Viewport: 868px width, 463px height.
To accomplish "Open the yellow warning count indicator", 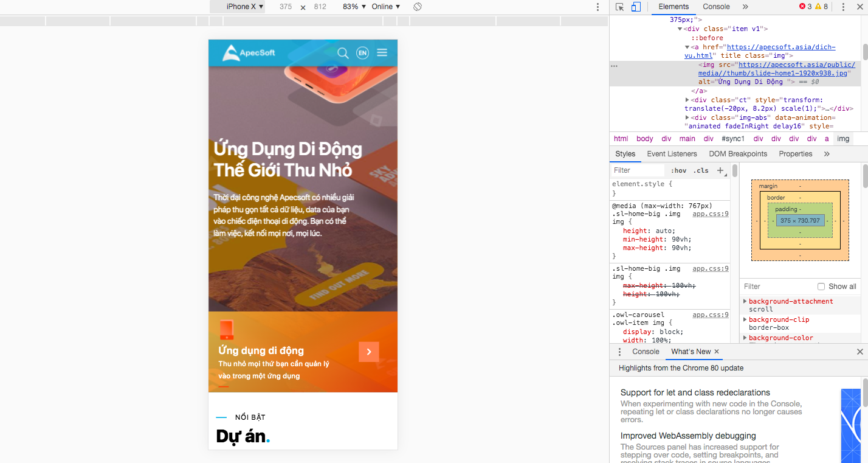I will coord(821,7).
